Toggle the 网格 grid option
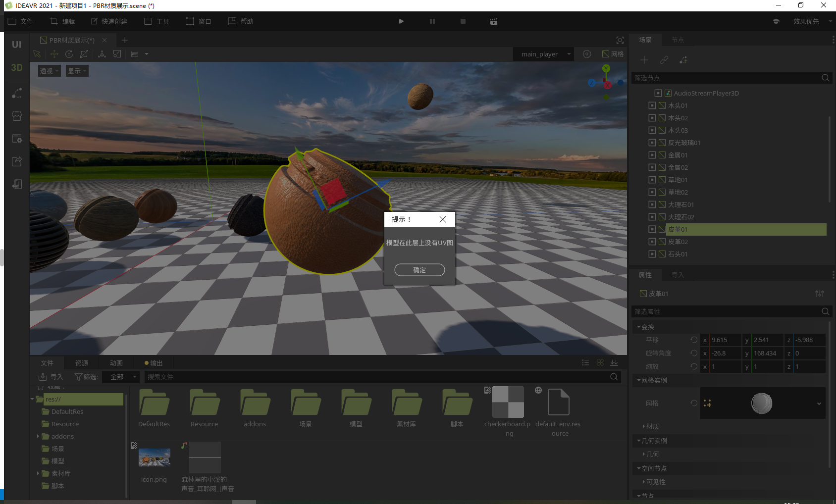Viewport: 836px width, 504px height. pos(613,54)
